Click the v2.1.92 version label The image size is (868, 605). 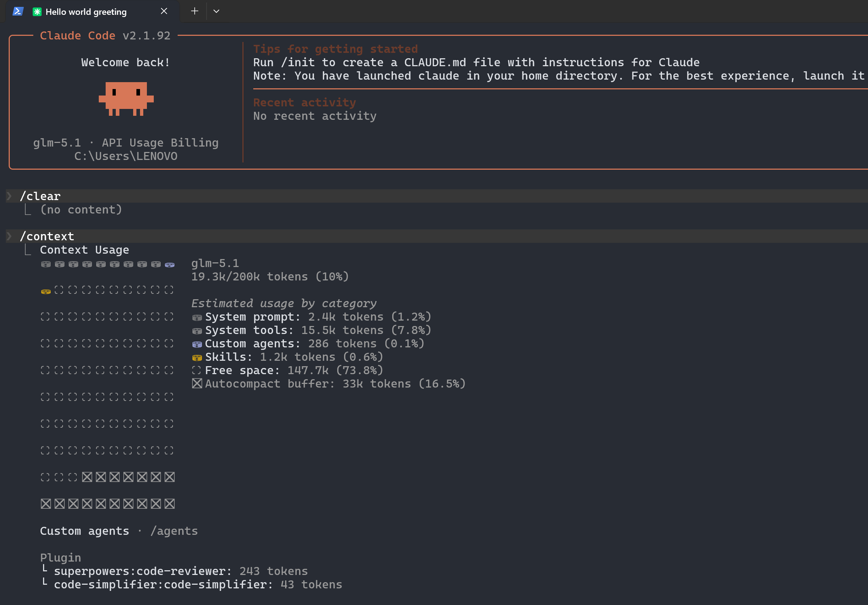(x=146, y=35)
